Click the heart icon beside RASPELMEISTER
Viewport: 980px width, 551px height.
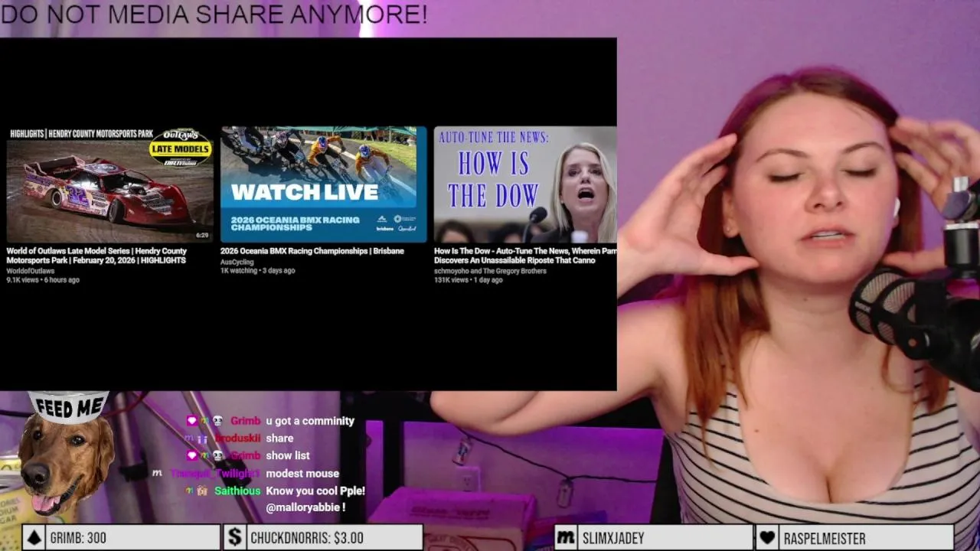[767, 538]
